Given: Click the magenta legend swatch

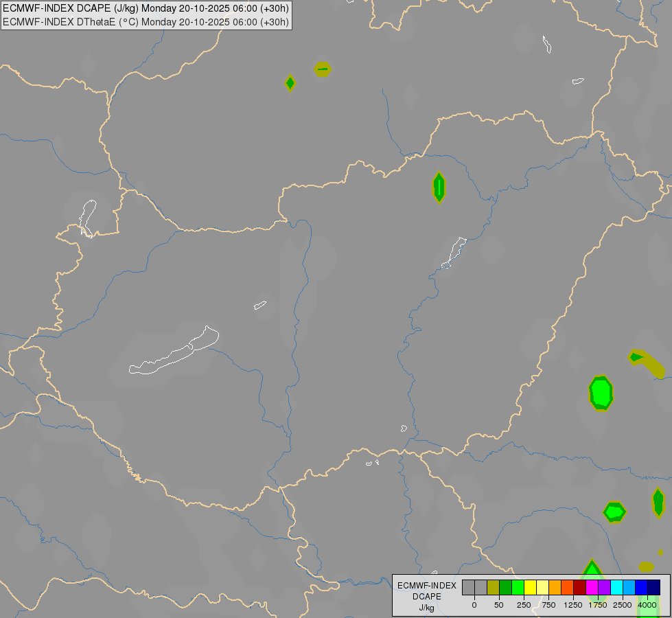Looking at the screenshot, I should (592, 587).
